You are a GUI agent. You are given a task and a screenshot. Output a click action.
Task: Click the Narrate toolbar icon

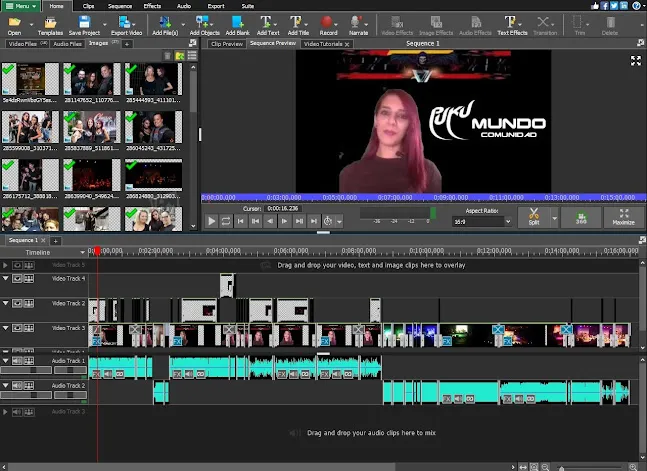click(357, 24)
